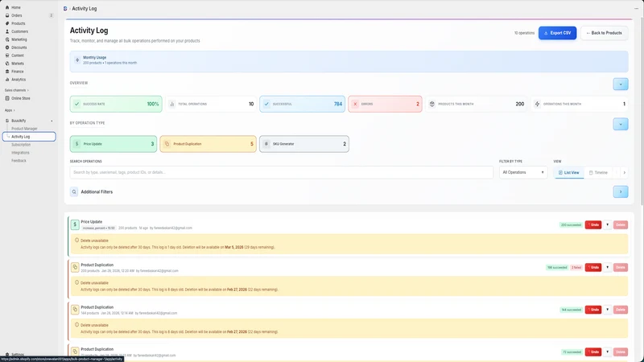Open Product Manager submenu item
The height and width of the screenshot is (362, 644).
click(x=24, y=129)
